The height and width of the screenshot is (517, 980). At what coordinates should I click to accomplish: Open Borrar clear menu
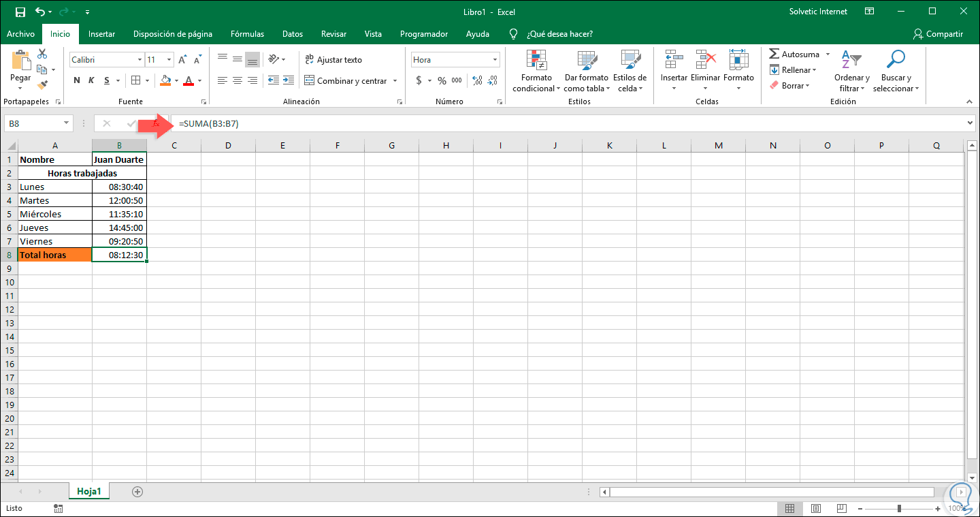coord(789,86)
